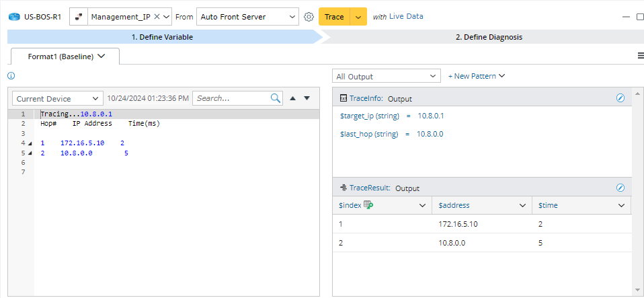Screen dimensions: 644x298
Task: Edit the TraceResult output pencil icon
Action: click(620, 188)
